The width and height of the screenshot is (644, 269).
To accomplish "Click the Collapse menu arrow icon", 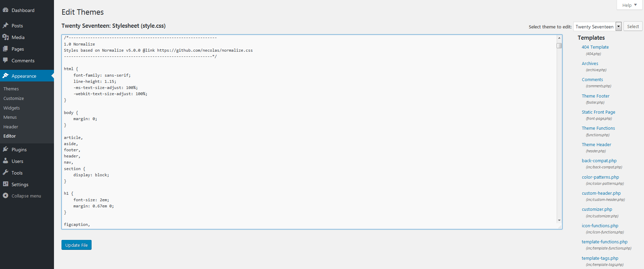I will point(5,195).
